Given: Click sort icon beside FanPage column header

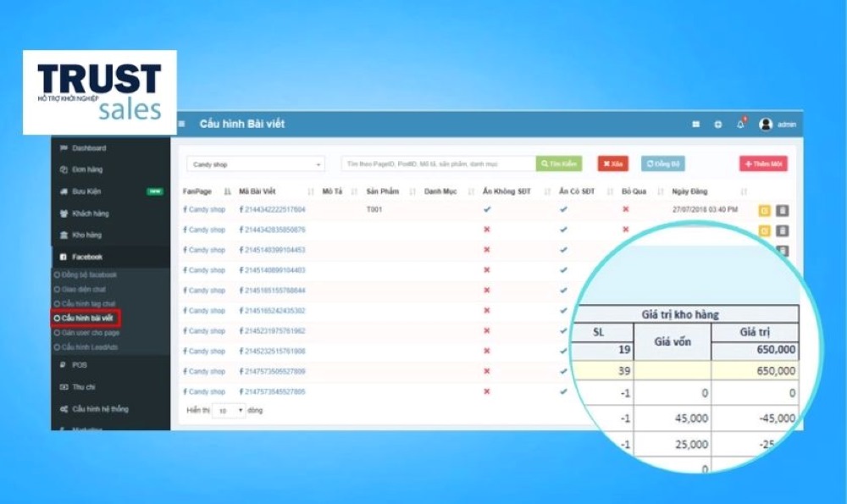Looking at the screenshot, I should [228, 191].
